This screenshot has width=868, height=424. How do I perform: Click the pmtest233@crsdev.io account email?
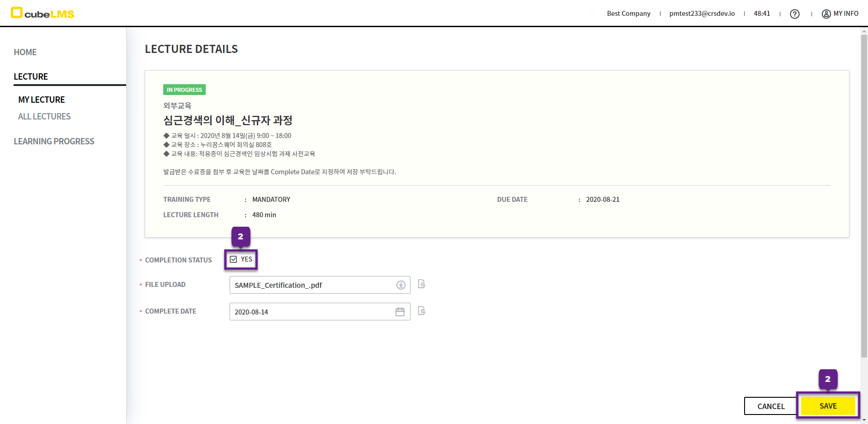tap(702, 14)
